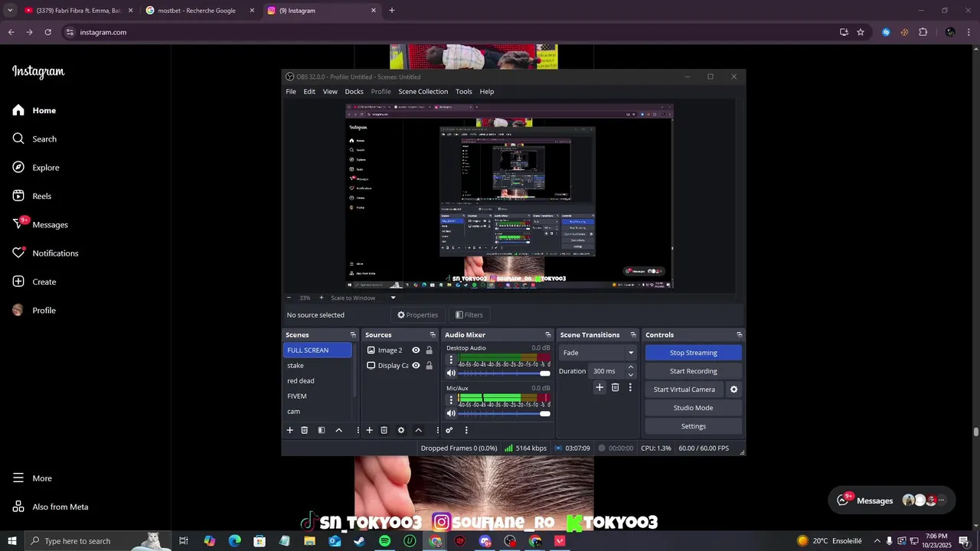Click the Create plus icon in Instagram
Image resolution: width=980 pixels, height=551 pixels.
[18, 282]
